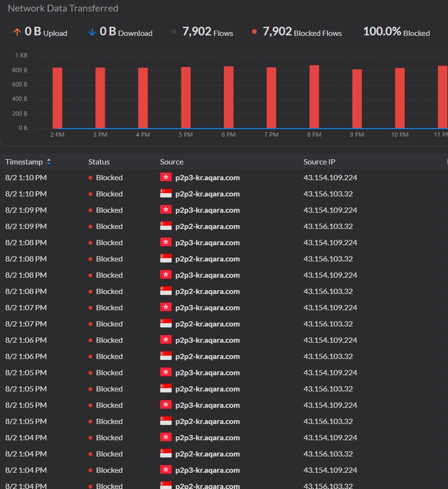Click the 9 PM red chart bar
The height and width of the screenshot is (489, 448).
tap(357, 99)
